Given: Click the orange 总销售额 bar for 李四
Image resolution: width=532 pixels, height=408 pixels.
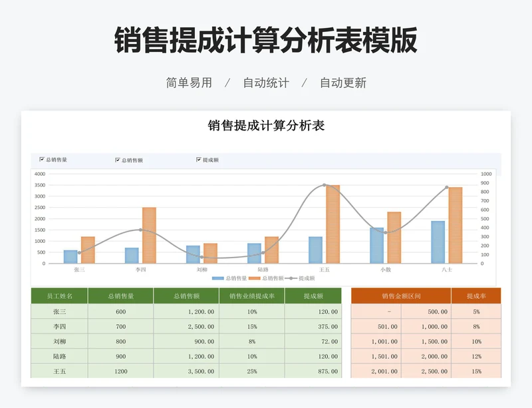Looking at the screenshot, I should pos(149,236).
